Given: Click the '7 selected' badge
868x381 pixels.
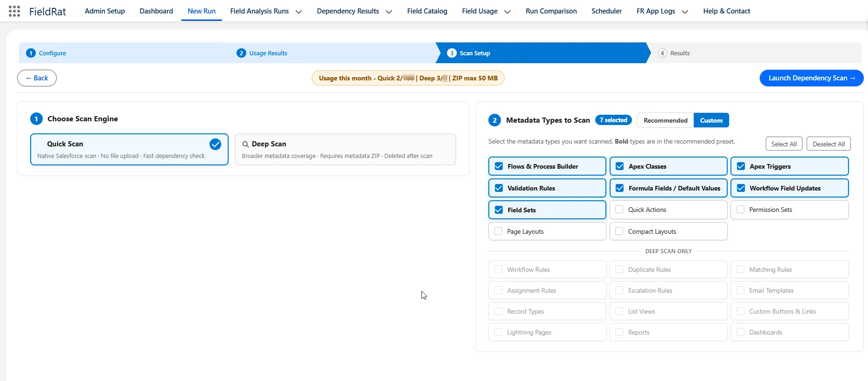Looking at the screenshot, I should pyautogui.click(x=613, y=120).
